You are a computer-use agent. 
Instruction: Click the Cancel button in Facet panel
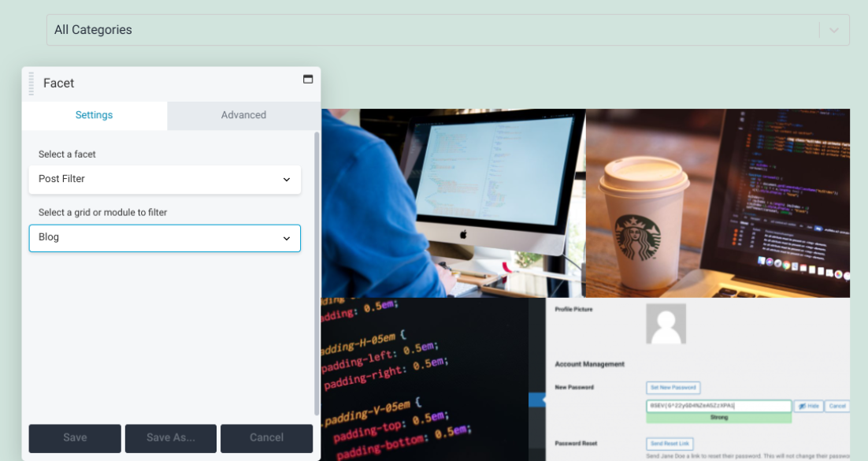(266, 437)
